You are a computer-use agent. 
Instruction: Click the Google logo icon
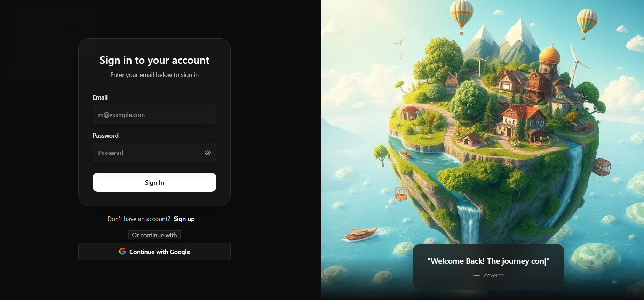(x=122, y=251)
